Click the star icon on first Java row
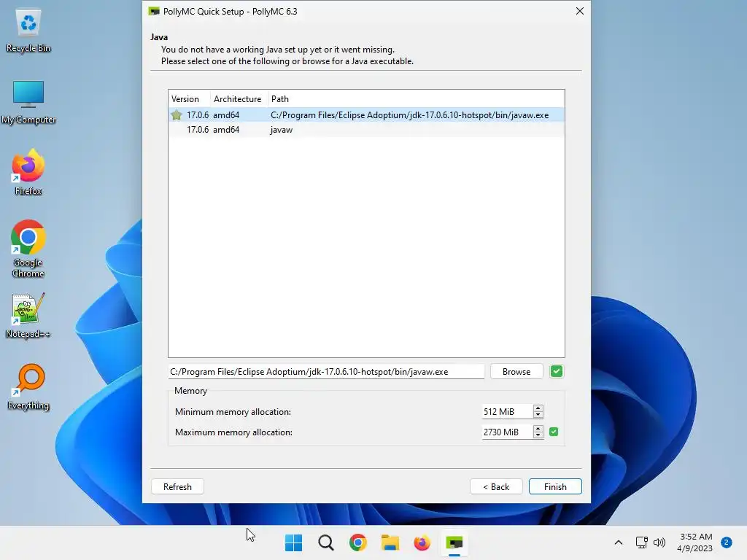This screenshot has width=747, height=560. coord(177,114)
